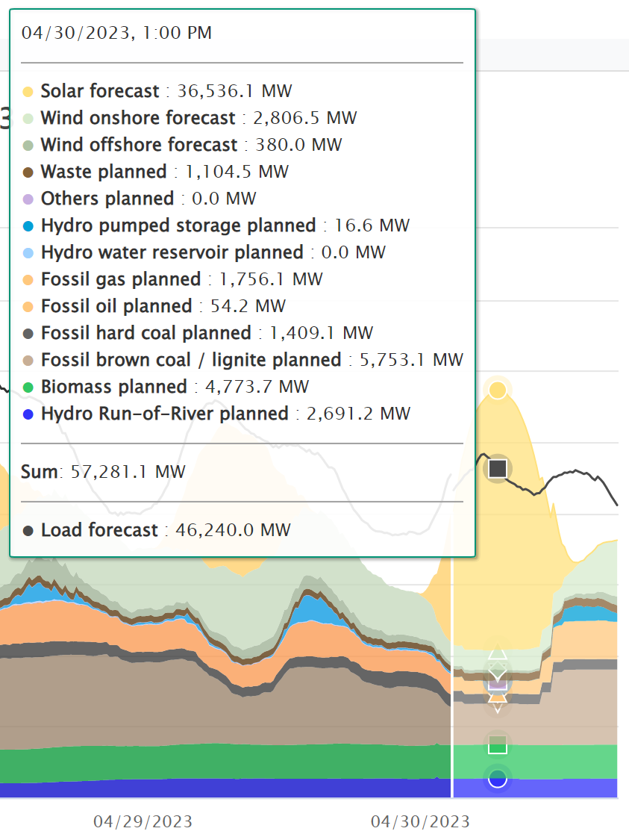Select the dark square load forecast marker
The height and width of the screenshot is (840, 629).
(x=497, y=469)
